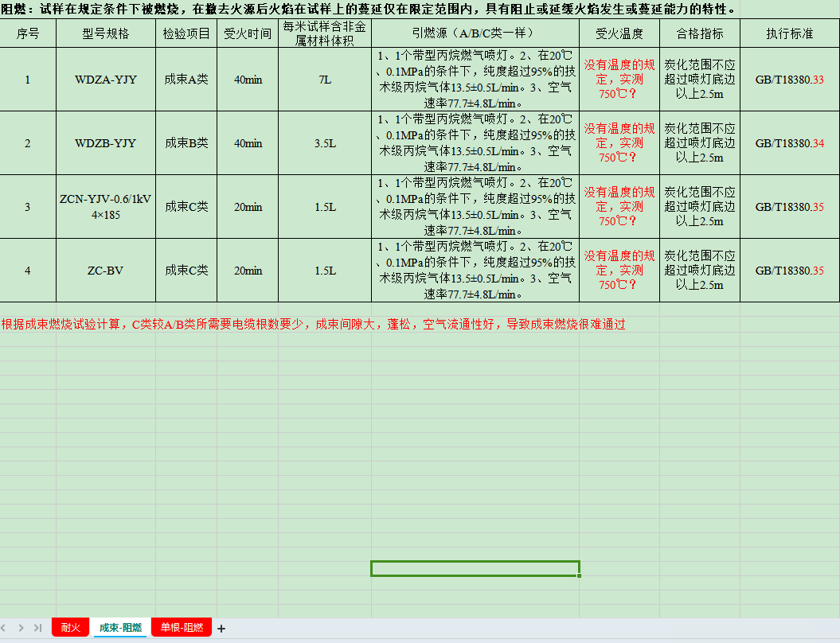
Task: Click the 执行标准 header cell
Action: 789,34
